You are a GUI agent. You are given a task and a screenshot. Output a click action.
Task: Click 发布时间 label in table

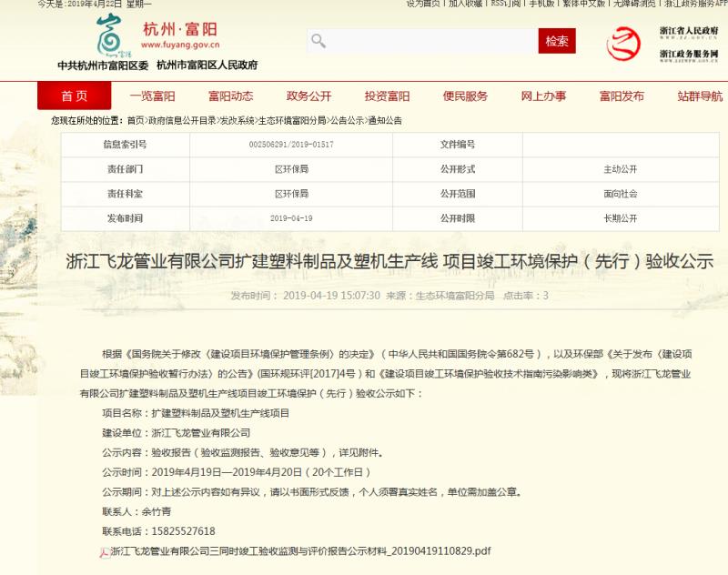[x=125, y=218]
